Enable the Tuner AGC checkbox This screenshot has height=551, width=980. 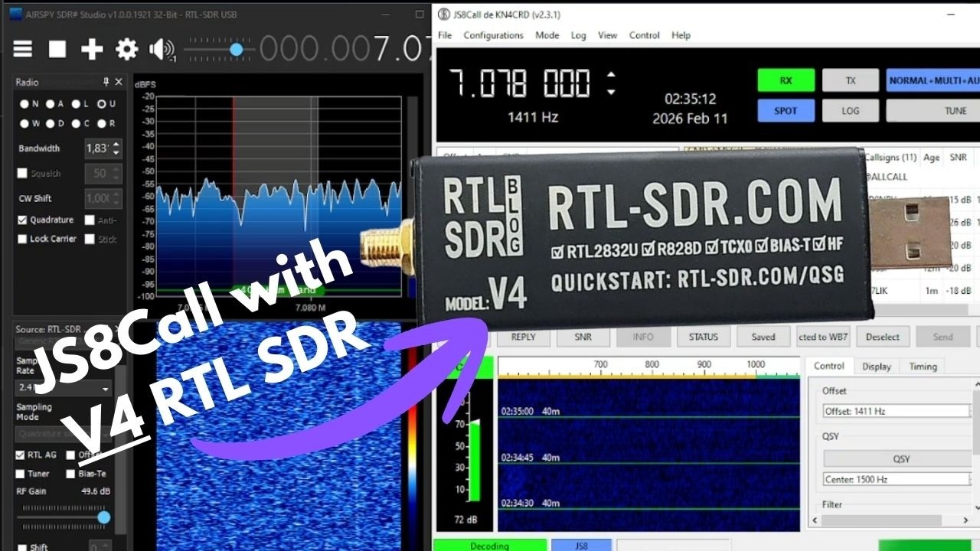click(x=21, y=474)
